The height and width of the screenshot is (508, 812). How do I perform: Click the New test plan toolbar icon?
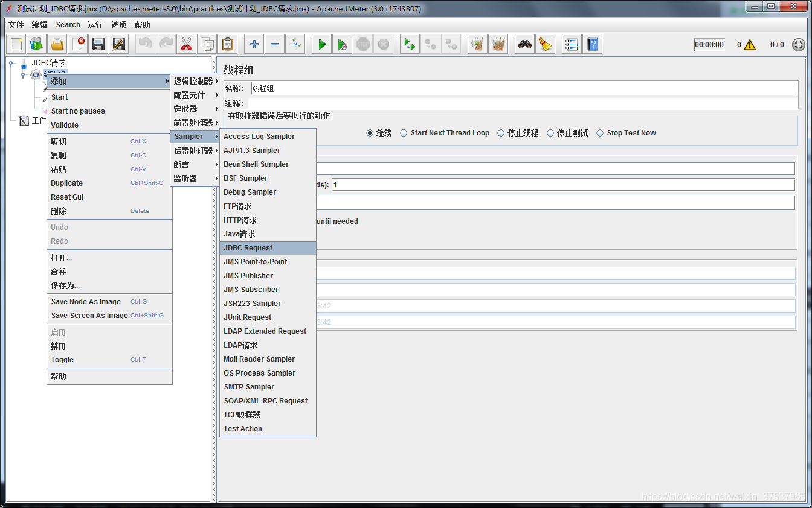click(x=17, y=44)
